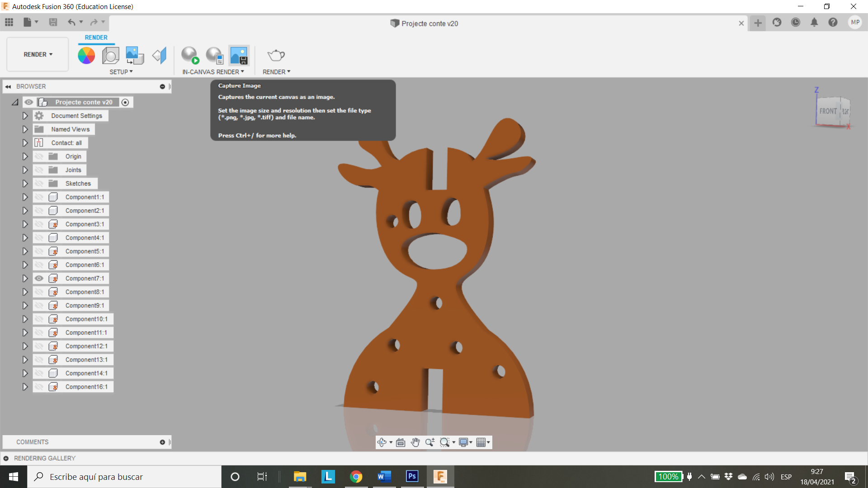Image resolution: width=868 pixels, height=488 pixels.
Task: Toggle visibility eye icon on Component3:1
Action: click(x=39, y=224)
